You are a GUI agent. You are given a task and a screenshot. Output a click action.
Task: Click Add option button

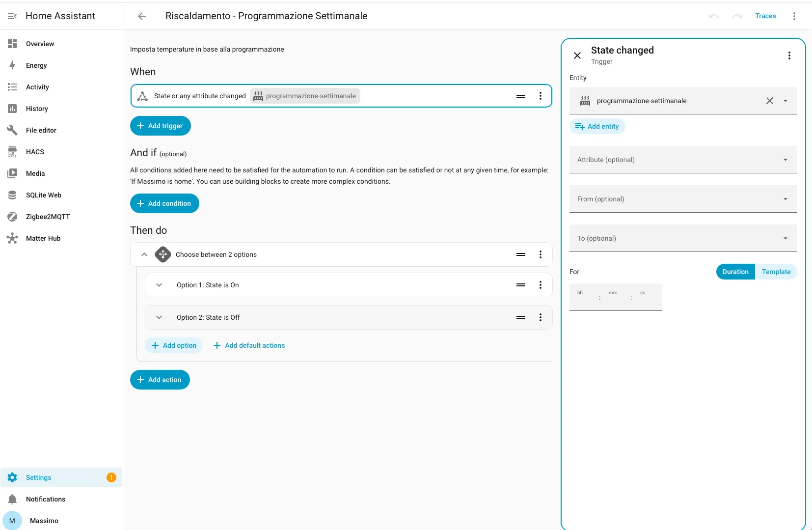[x=174, y=345]
